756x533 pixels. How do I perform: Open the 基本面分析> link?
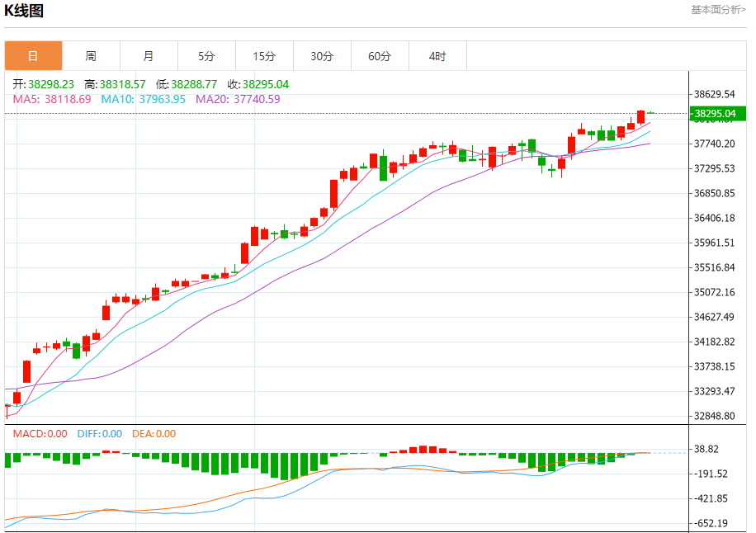click(x=718, y=10)
